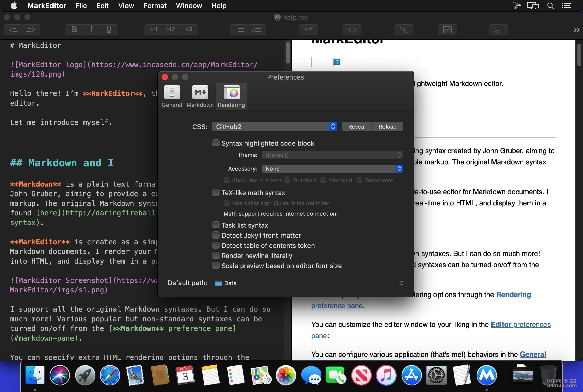Toggle Use dollar sign as inline delimiter
583x392 pixels.
(x=226, y=203)
